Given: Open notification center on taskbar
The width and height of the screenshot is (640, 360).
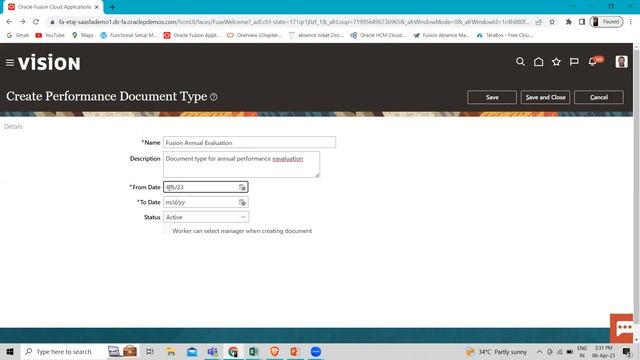Looking at the screenshot, I should (x=627, y=351).
